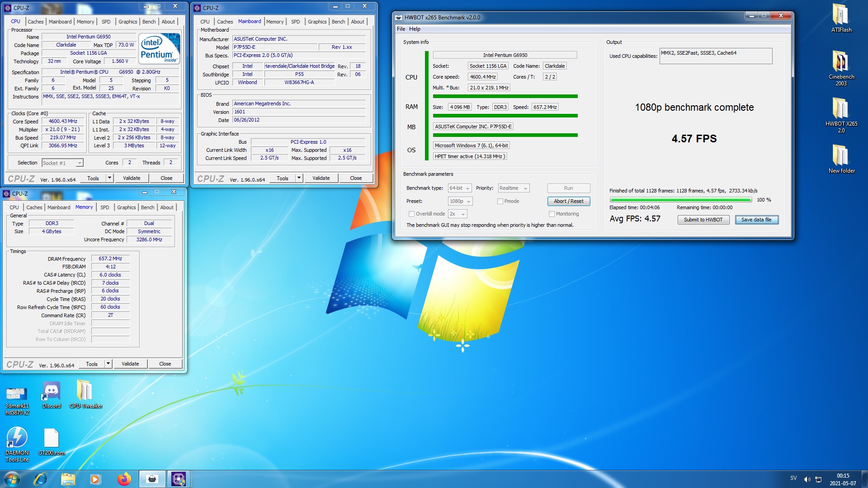The image size is (868, 488).
Task: Click the green RAM info bar in HWBOT
Action: point(505,116)
